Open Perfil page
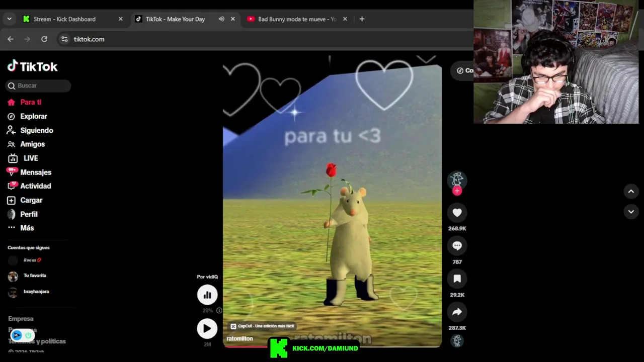 tap(29, 214)
